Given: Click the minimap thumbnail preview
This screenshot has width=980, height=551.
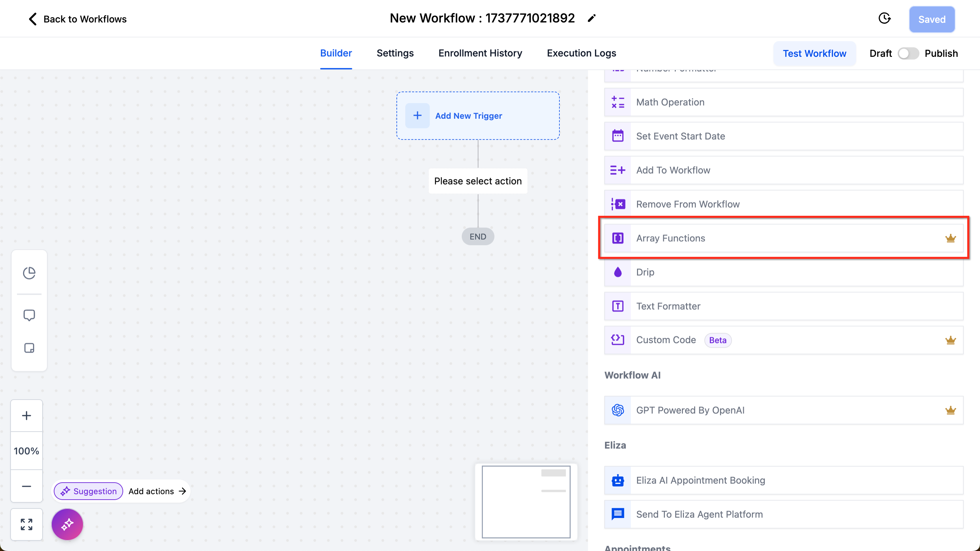Looking at the screenshot, I should tap(526, 502).
